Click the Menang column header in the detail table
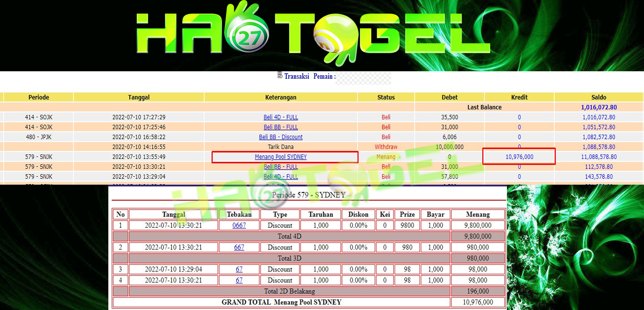The height and width of the screenshot is (310, 644). (x=478, y=215)
